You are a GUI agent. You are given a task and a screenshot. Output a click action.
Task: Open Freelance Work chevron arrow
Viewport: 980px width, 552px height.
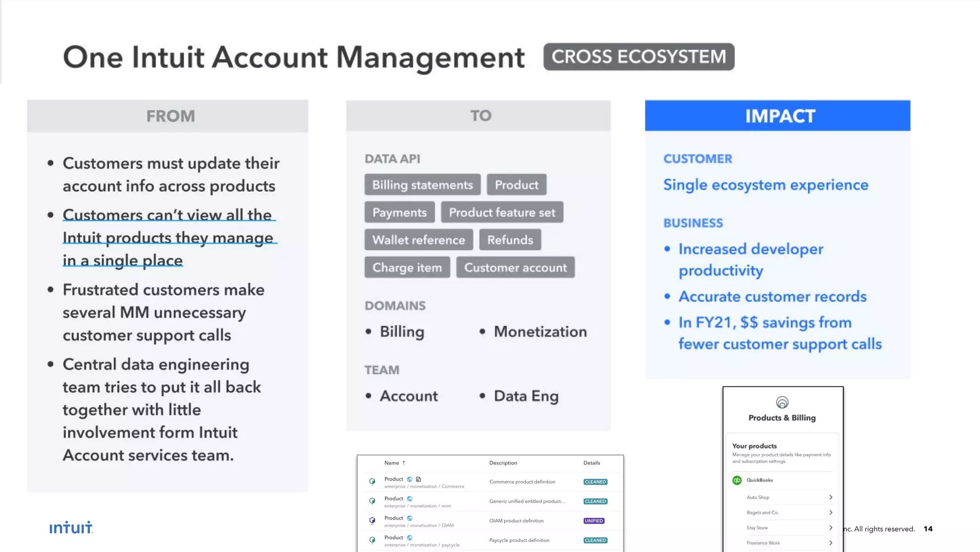tap(831, 543)
